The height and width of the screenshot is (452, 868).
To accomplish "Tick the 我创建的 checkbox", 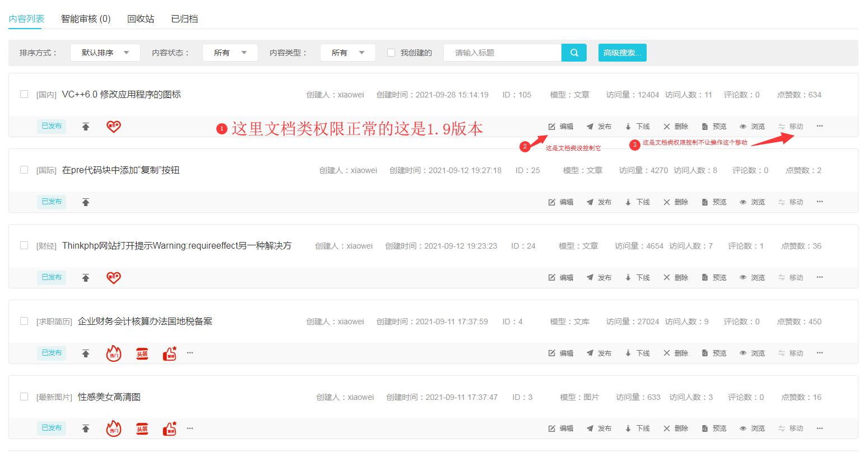I will 391,53.
